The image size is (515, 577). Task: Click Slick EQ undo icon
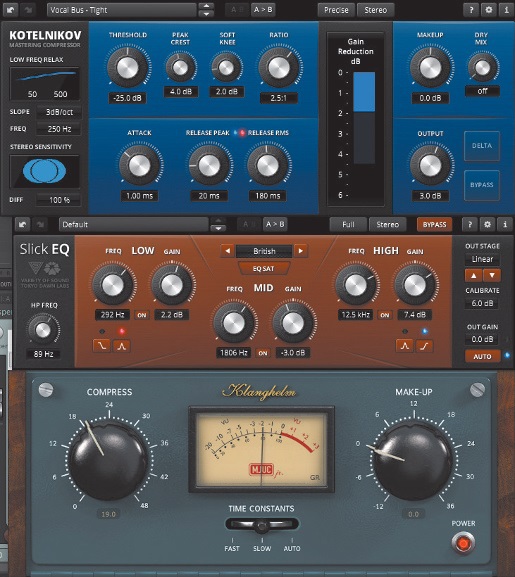[x=22, y=224]
